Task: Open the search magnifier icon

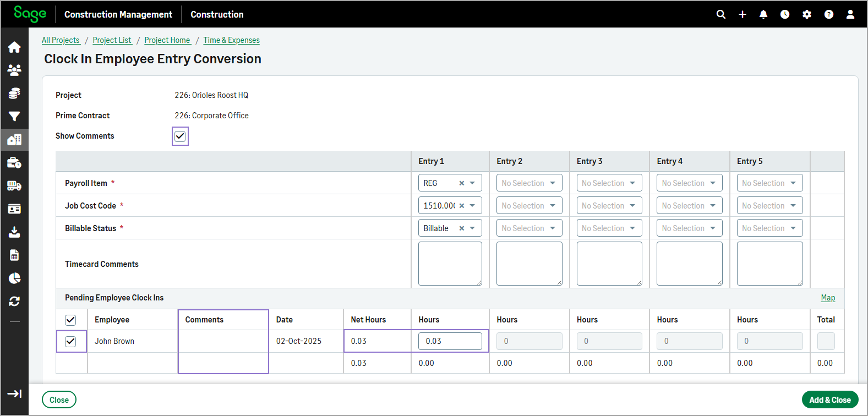Action: (720, 14)
